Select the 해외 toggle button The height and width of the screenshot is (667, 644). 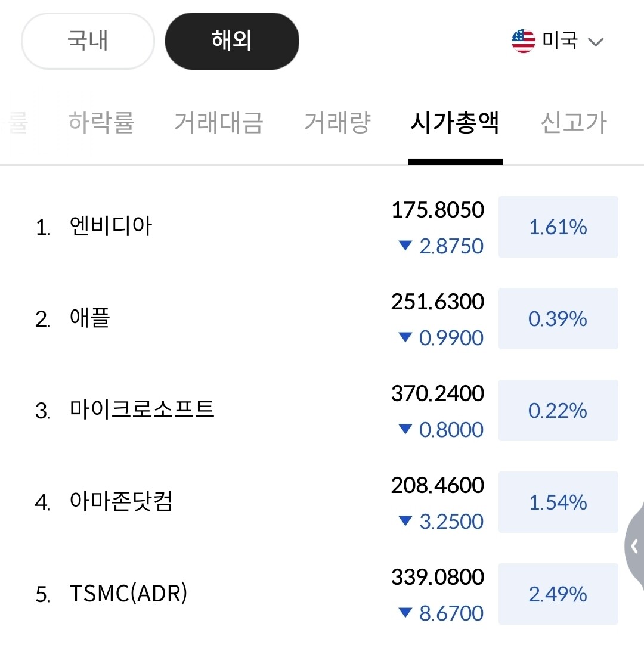(232, 41)
